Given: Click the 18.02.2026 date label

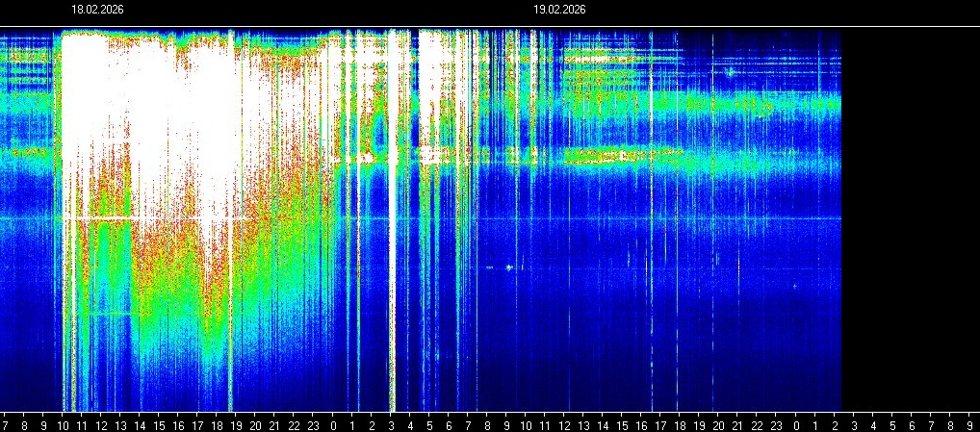Looking at the screenshot, I should (97, 10).
